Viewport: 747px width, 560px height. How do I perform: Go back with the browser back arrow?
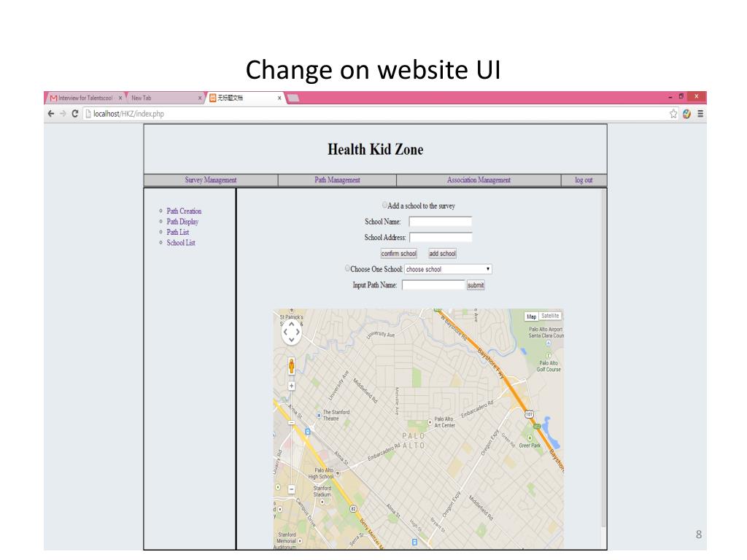51,114
